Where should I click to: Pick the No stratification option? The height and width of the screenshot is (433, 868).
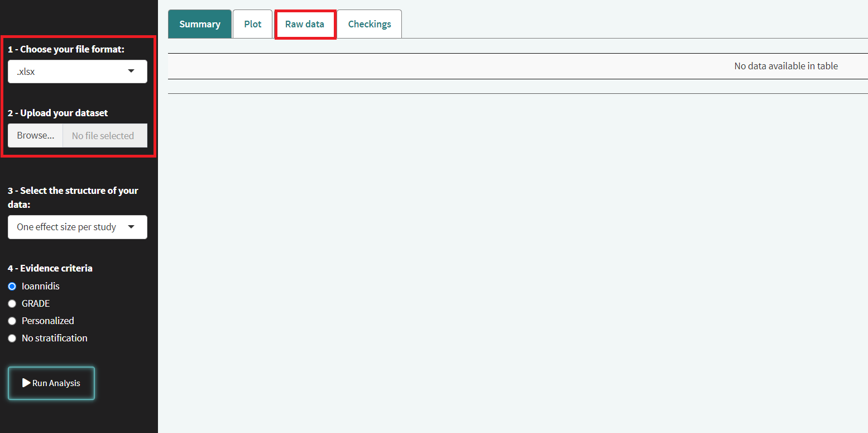(12, 338)
